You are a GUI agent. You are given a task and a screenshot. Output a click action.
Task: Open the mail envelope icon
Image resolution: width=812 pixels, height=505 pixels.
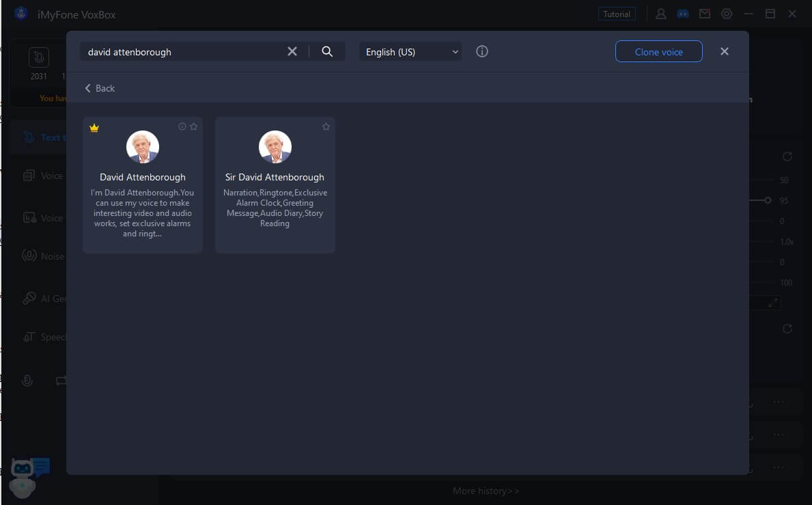click(x=704, y=14)
